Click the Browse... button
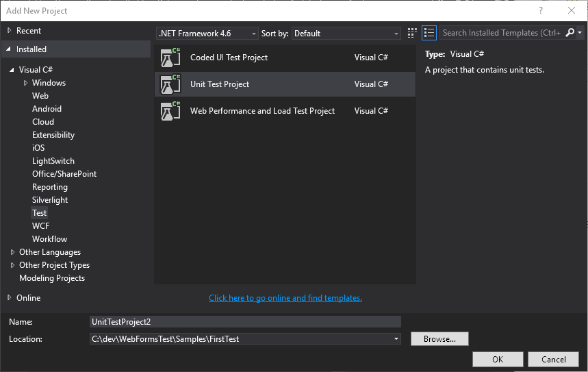The width and height of the screenshot is (588, 372). click(439, 339)
